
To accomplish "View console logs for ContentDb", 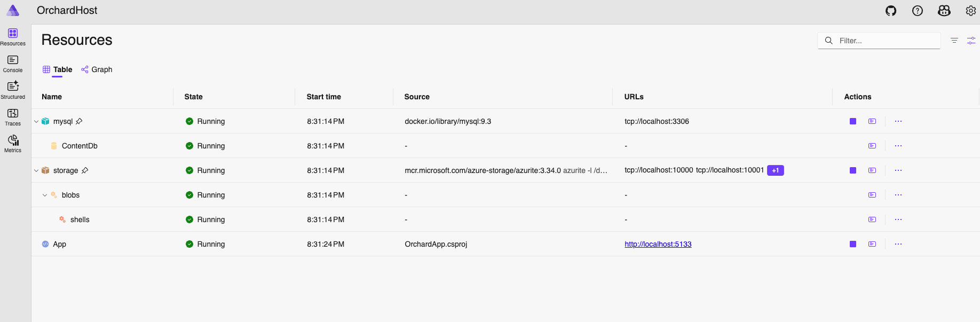I will (872, 146).
